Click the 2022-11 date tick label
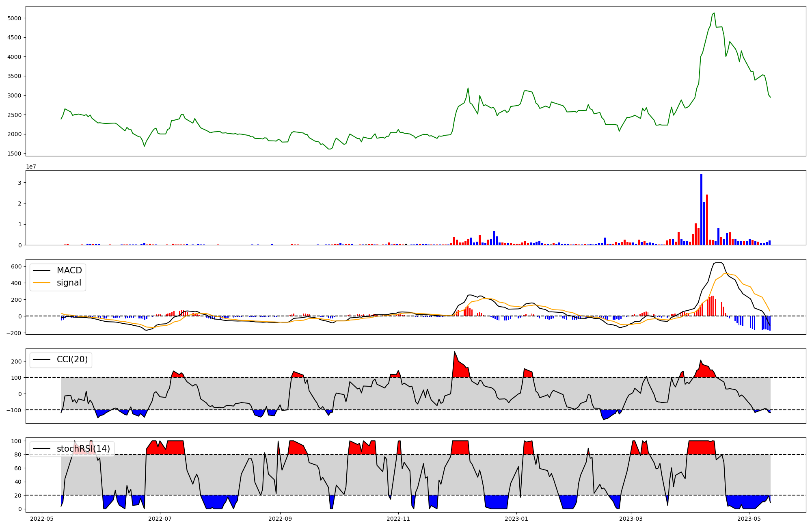This screenshot has height=528, width=812. [399, 519]
